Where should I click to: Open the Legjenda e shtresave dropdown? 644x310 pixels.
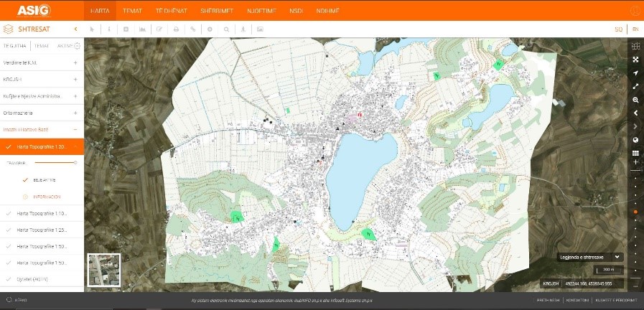pyautogui.click(x=590, y=257)
